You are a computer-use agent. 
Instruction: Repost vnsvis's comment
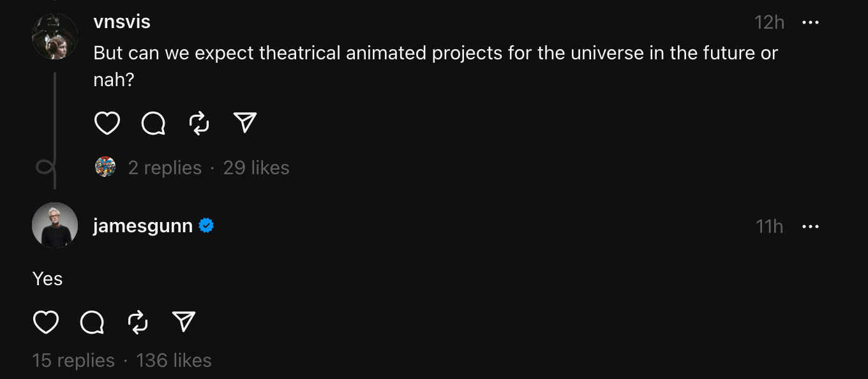point(198,123)
